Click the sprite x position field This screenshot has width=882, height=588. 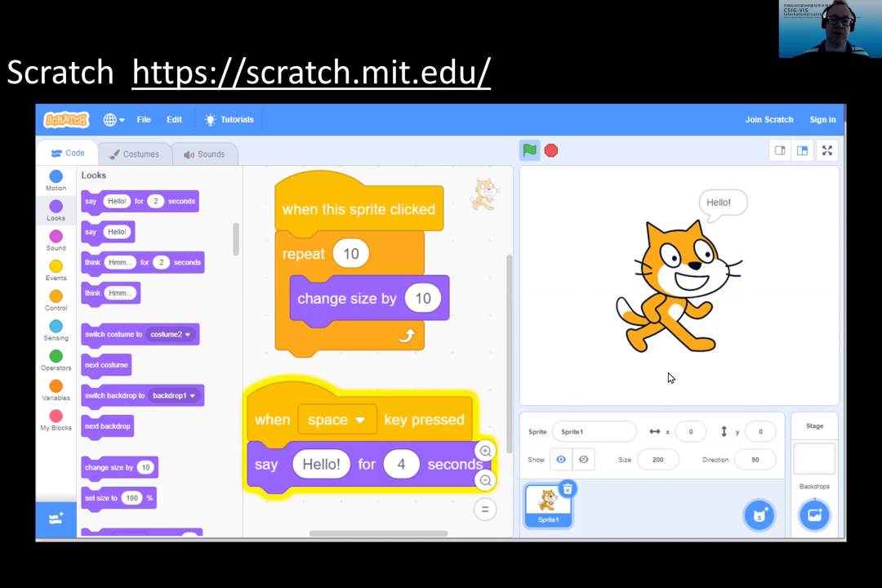pyautogui.click(x=691, y=431)
